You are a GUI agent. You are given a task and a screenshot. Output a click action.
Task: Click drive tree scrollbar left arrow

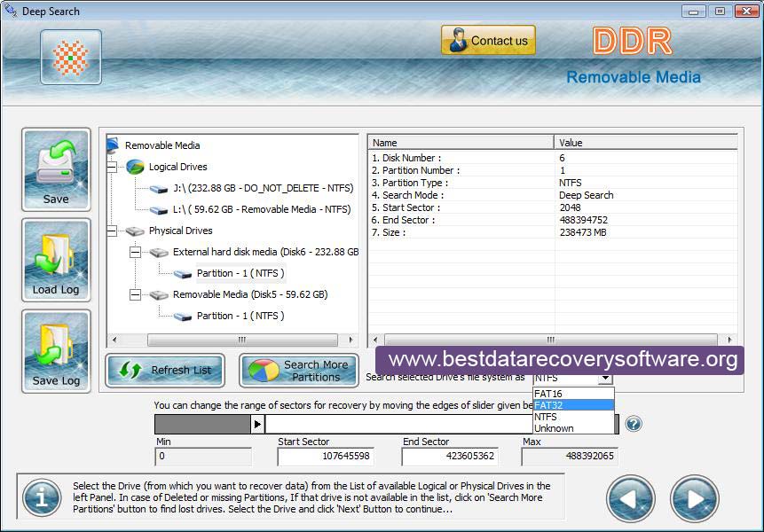click(114, 340)
